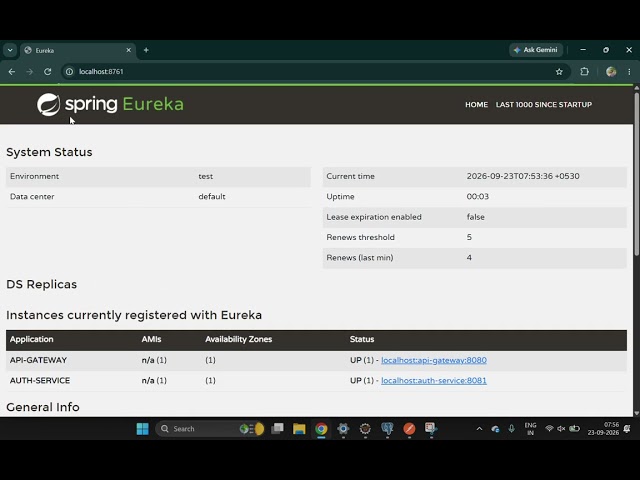The height and width of the screenshot is (480, 640).
Task: Reload the Eureka page
Action: pos(48,71)
